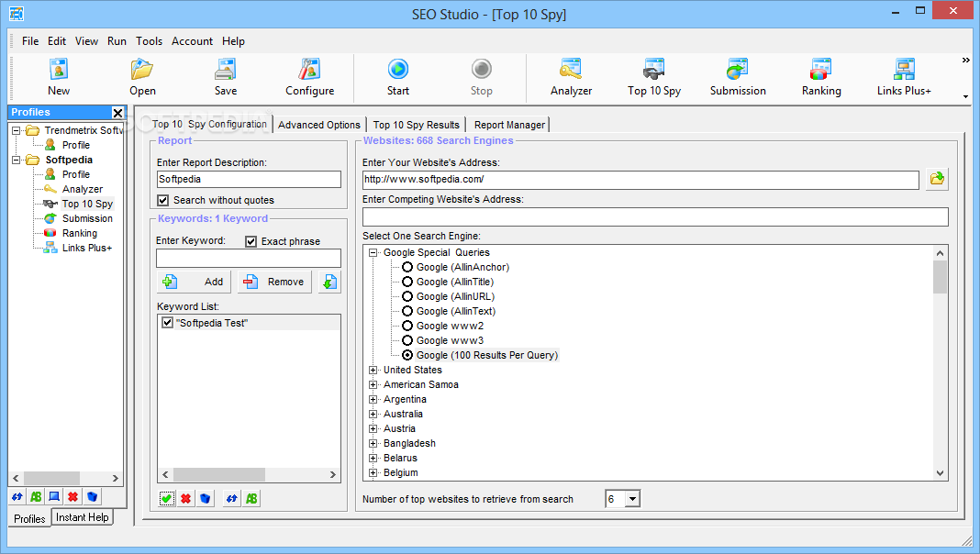Open the Tools menu

click(x=149, y=41)
